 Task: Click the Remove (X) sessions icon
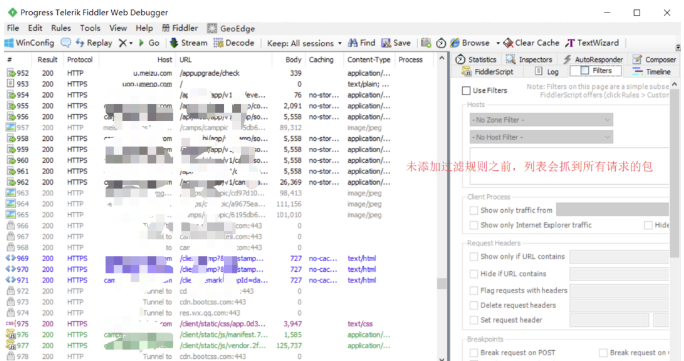pos(123,43)
